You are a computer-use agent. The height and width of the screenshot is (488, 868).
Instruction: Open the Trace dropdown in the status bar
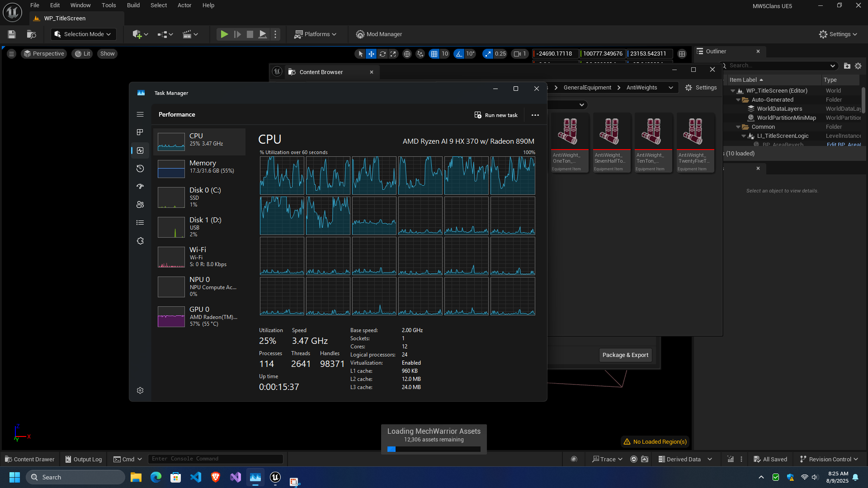point(607,459)
